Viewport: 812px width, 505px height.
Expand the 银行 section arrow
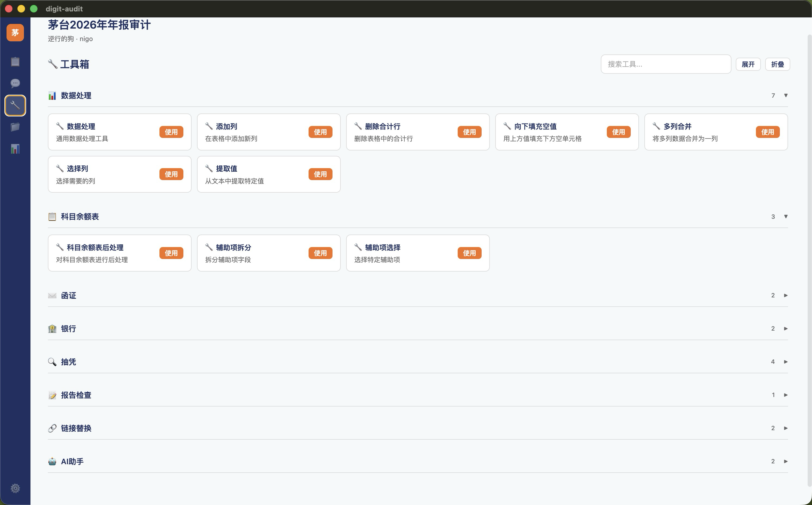click(x=786, y=329)
